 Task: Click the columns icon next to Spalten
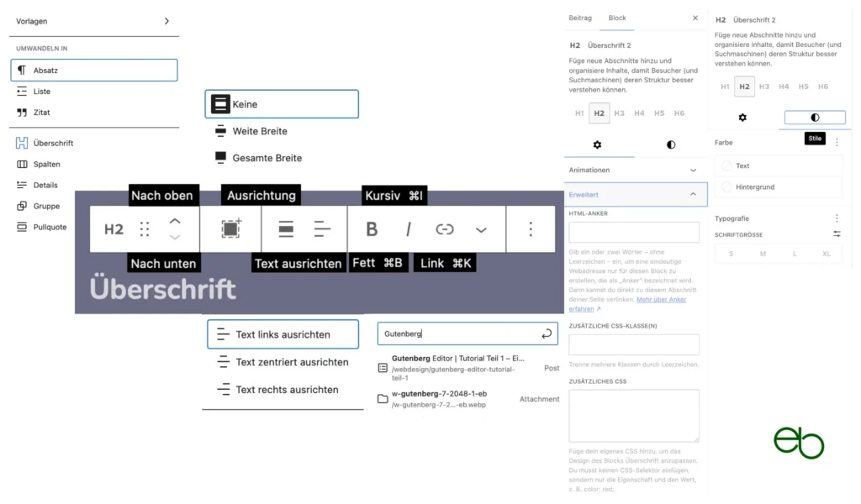21,164
